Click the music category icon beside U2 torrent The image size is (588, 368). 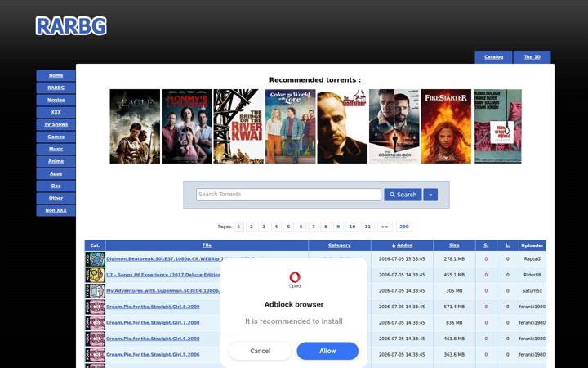(95, 275)
